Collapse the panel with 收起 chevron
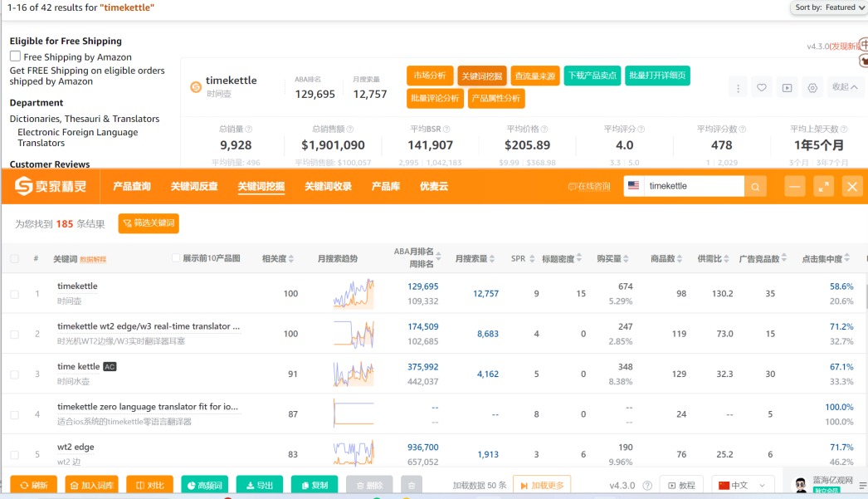Image resolution: width=868 pixels, height=499 pixels. pos(845,87)
